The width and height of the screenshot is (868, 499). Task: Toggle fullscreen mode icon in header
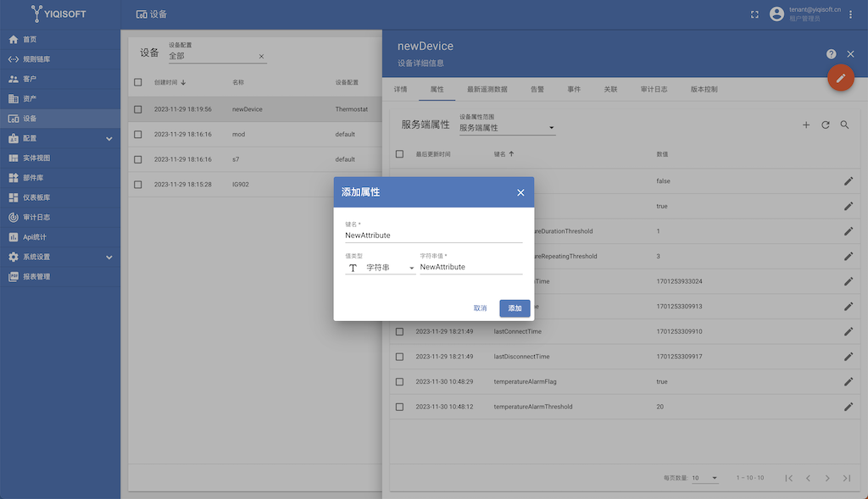755,14
